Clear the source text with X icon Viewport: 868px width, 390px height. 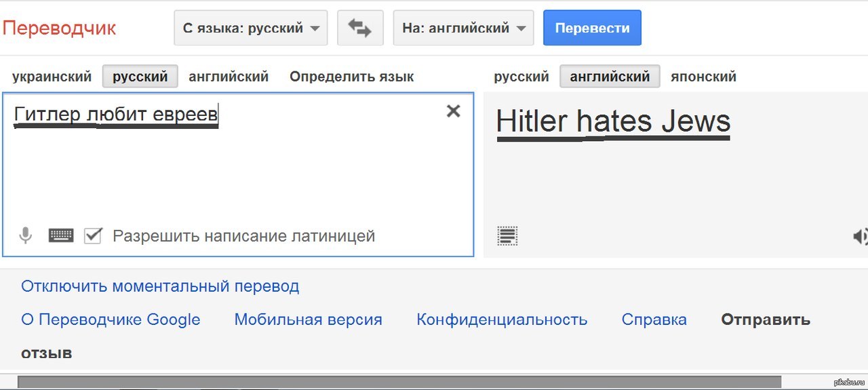coord(453,111)
